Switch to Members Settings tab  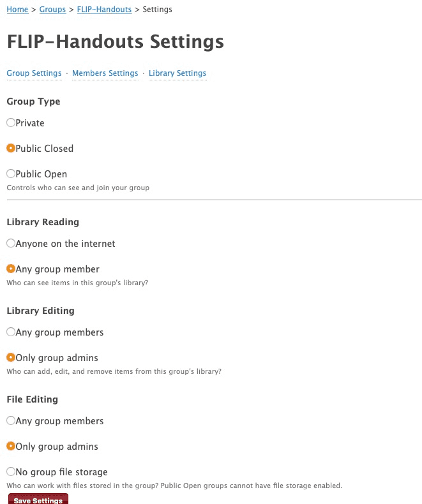click(105, 73)
